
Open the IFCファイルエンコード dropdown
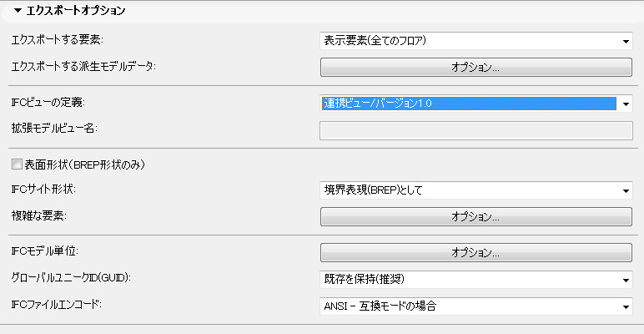tap(475, 306)
